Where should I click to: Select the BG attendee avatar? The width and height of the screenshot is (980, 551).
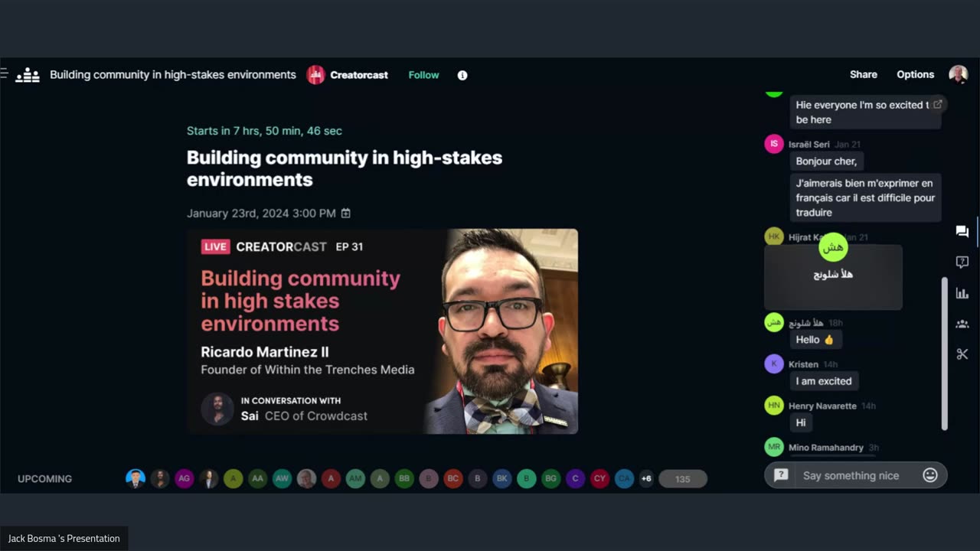[551, 479]
